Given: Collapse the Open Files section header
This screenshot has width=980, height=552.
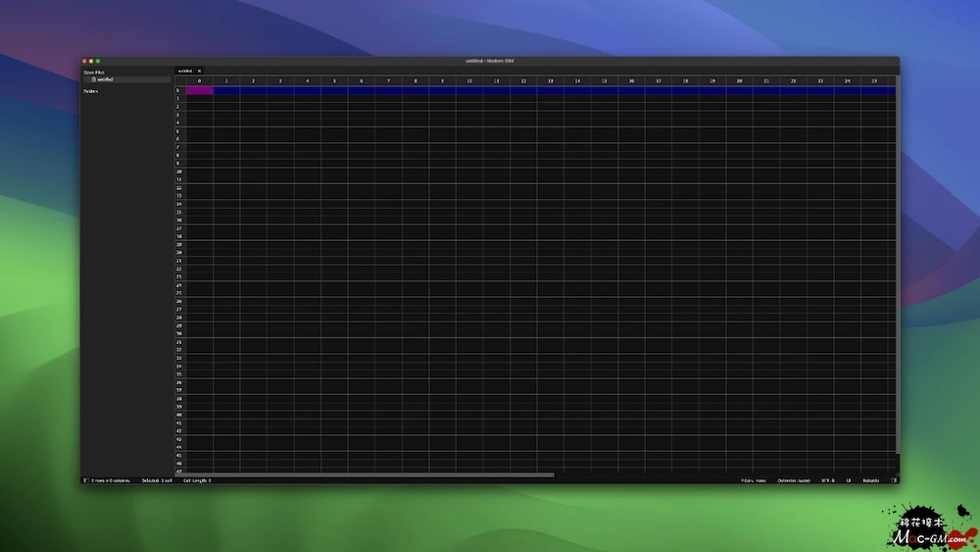Looking at the screenshot, I should 94,72.
